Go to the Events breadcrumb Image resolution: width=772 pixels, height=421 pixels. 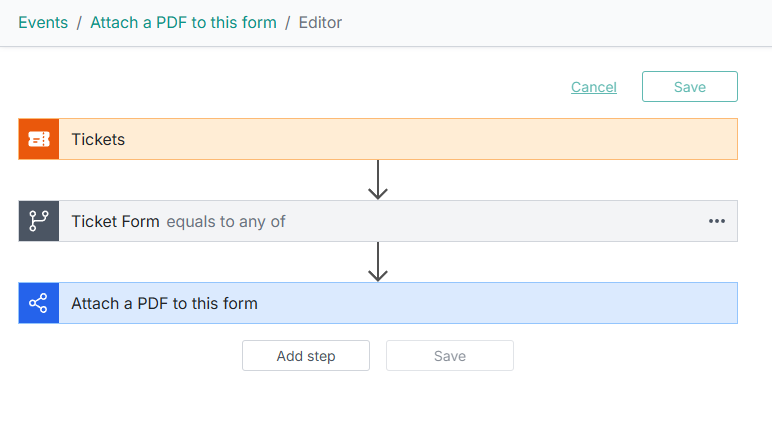tap(43, 22)
